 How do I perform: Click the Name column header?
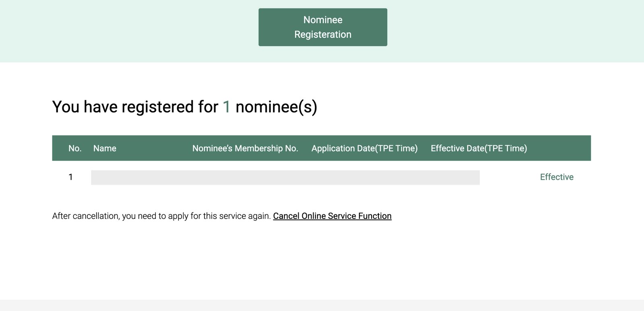[x=105, y=148]
